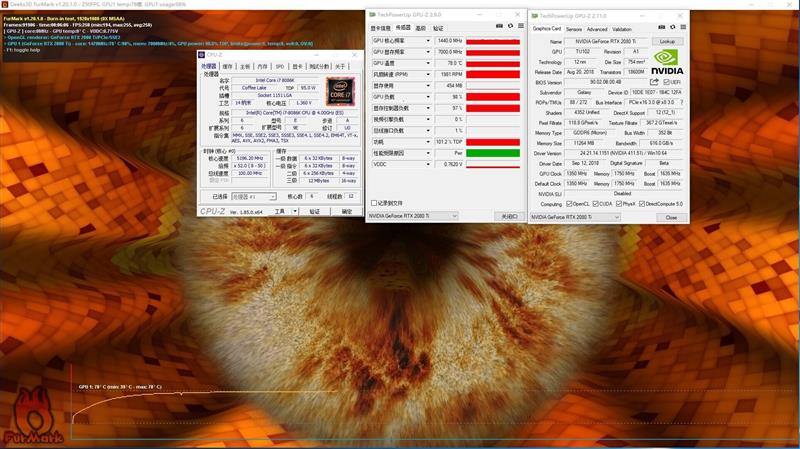Toggle the PhysX checkbox
This screenshot has height=449, width=800.
pyautogui.click(x=619, y=204)
